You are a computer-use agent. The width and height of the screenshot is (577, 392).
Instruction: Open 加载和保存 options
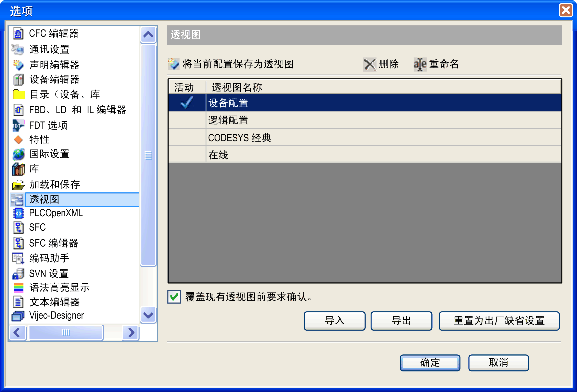(54, 185)
